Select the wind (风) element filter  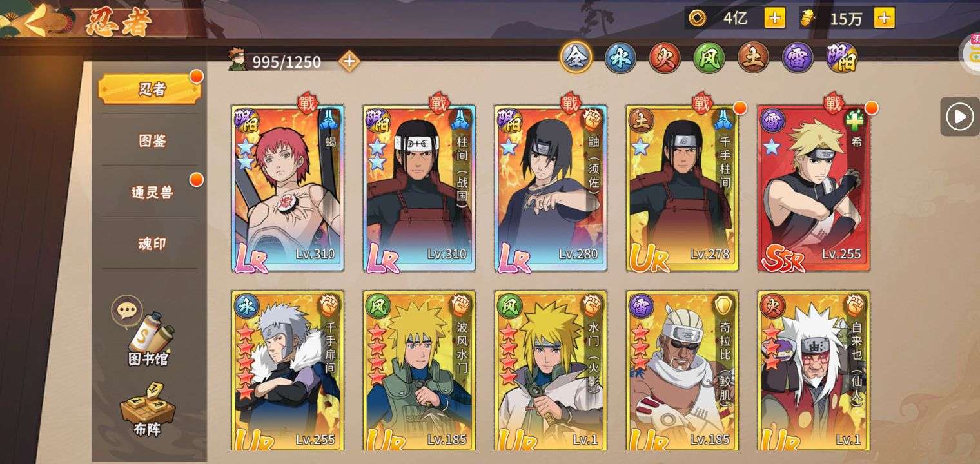(x=709, y=59)
